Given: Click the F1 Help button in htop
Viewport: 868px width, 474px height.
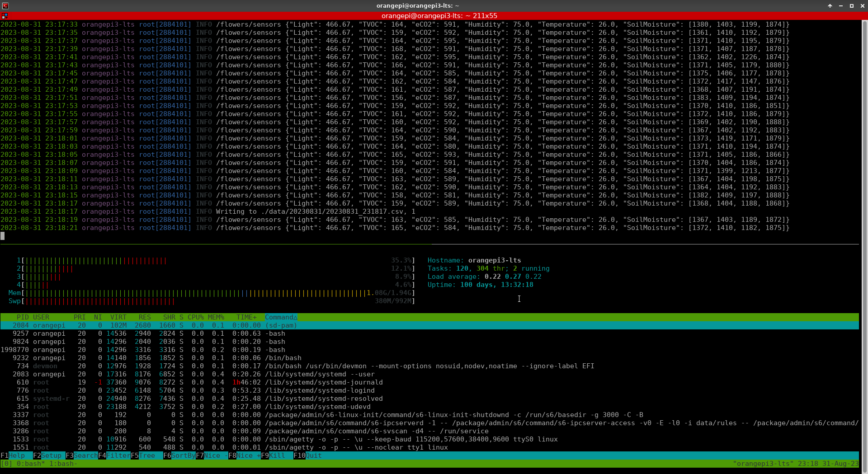Looking at the screenshot, I should click(17, 455).
